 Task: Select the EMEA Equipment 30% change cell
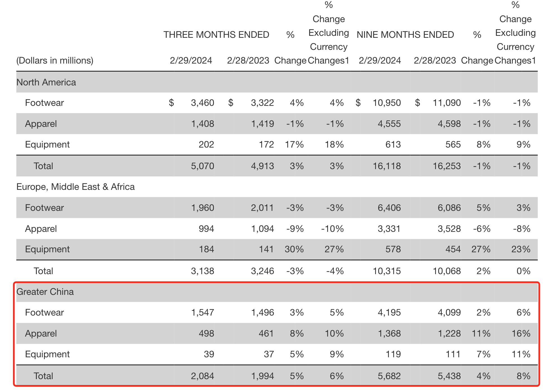tap(294, 249)
